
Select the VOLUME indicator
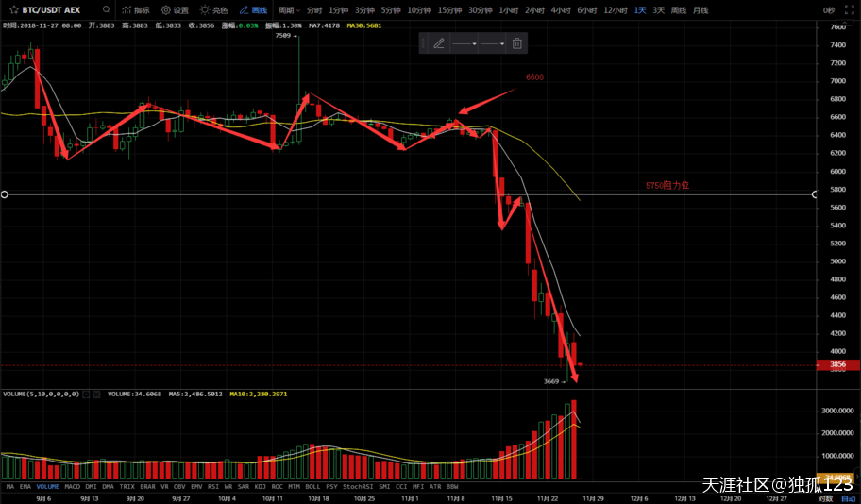48,486
